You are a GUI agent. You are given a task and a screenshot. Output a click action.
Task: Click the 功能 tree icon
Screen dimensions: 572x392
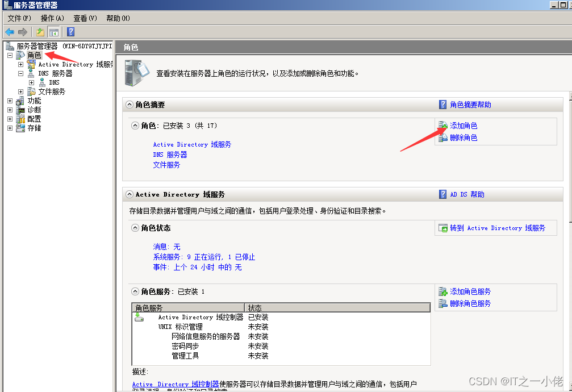tap(20, 101)
